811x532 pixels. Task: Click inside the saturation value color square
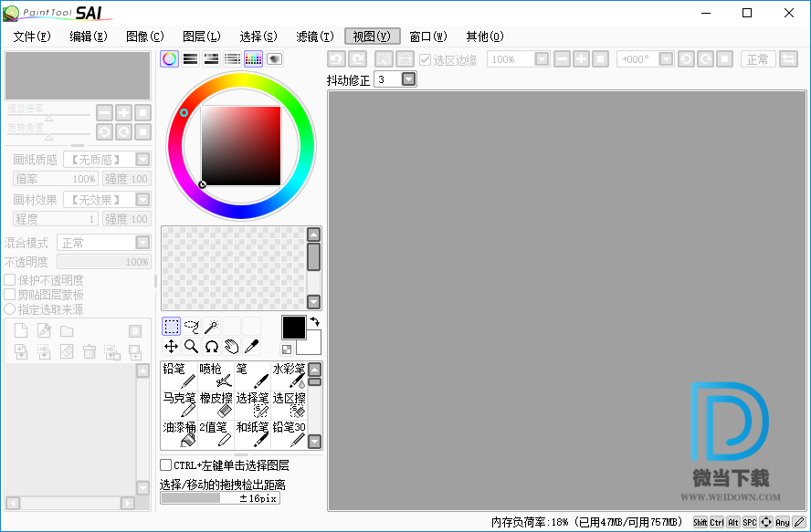(241, 146)
